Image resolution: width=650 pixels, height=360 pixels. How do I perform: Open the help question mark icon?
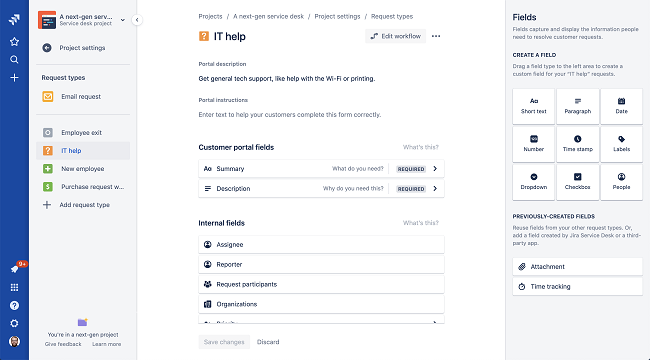(x=14, y=306)
